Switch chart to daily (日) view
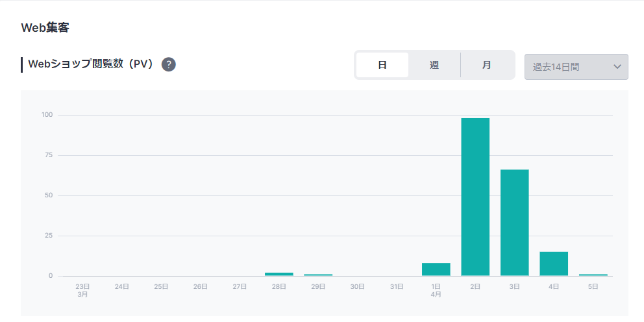 382,65
